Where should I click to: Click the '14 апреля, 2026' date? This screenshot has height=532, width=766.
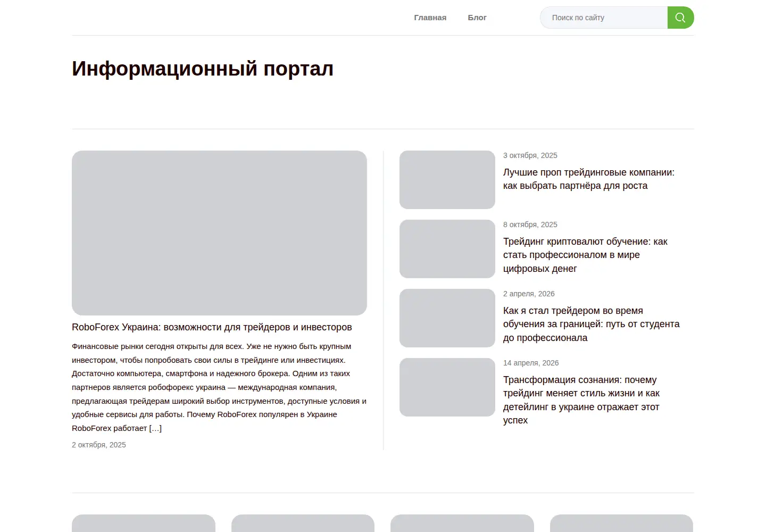tap(531, 363)
